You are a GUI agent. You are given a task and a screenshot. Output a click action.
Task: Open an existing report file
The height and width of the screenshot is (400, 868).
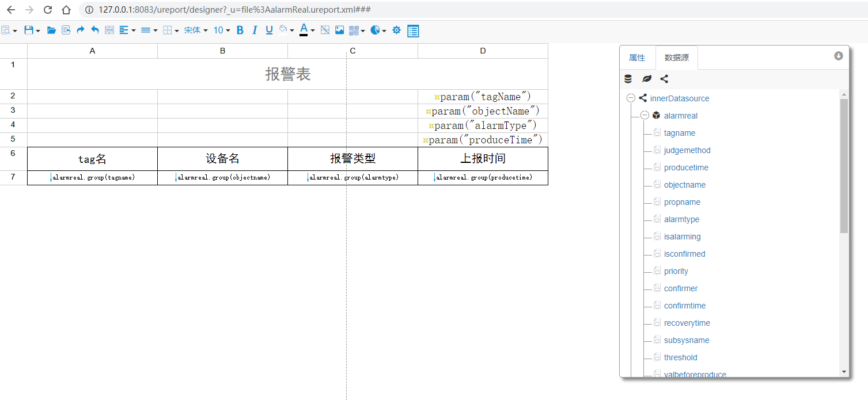coord(51,31)
